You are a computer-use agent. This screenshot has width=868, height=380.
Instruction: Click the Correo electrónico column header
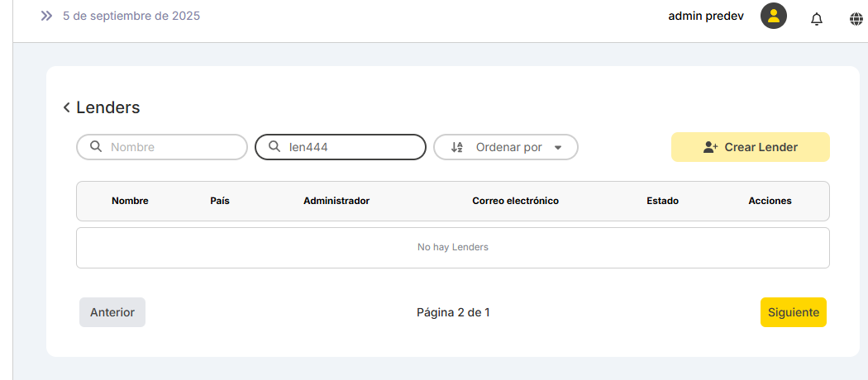(x=515, y=201)
